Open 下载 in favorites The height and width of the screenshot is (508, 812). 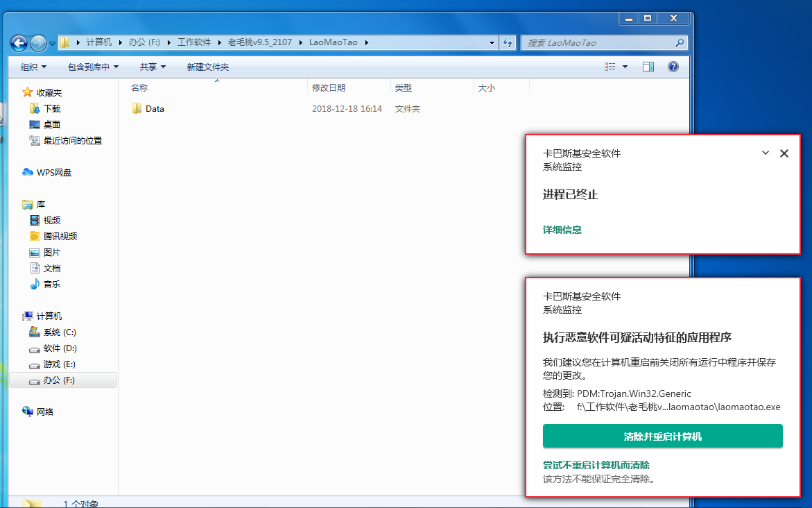click(52, 109)
